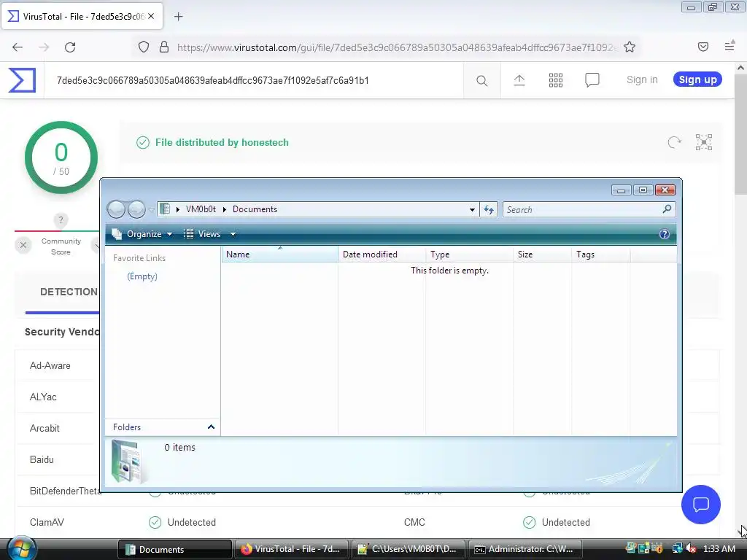Viewport: 747px width, 560px height.
Task: Click the arrow before VM0b0t in breadcrumb
Action: 178,209
